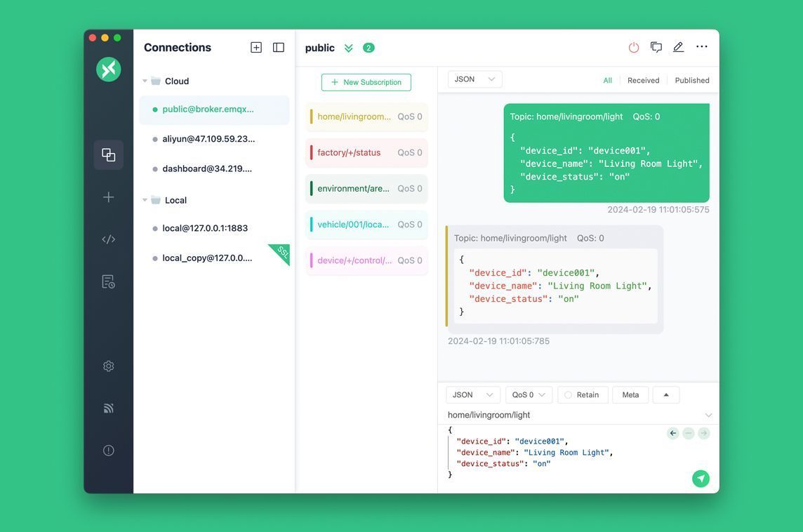Collapse the Local folder
Screen dimensions: 803x532
coord(145,200)
